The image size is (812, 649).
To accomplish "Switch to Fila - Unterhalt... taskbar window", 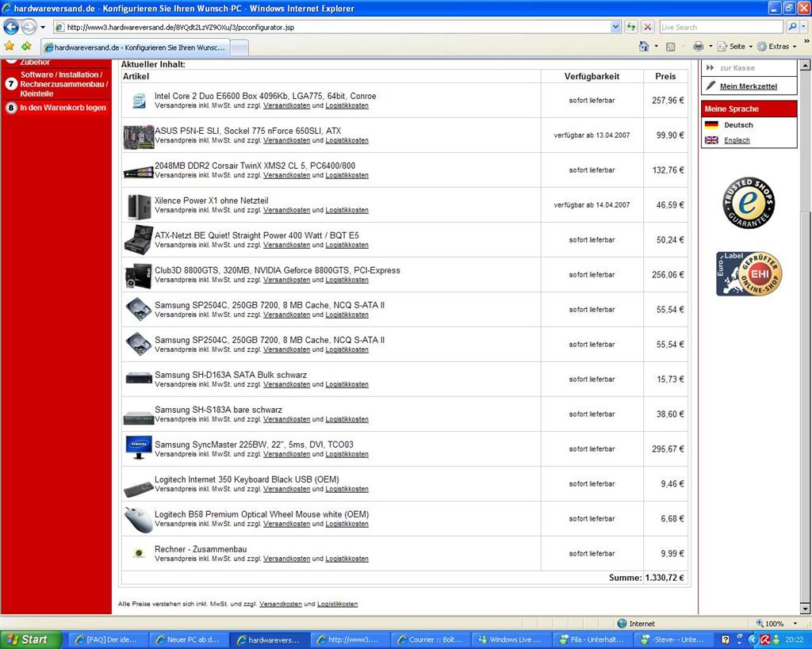I will point(592,639).
